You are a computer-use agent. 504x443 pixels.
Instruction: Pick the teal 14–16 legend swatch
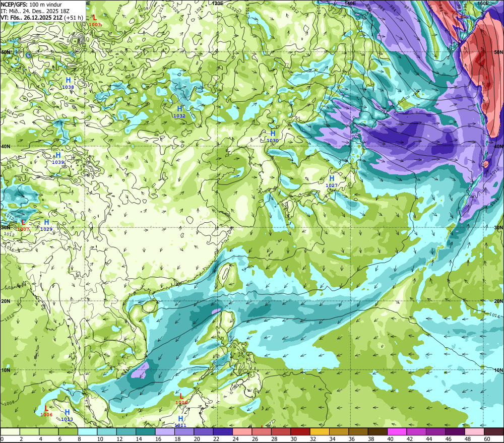coord(146,431)
